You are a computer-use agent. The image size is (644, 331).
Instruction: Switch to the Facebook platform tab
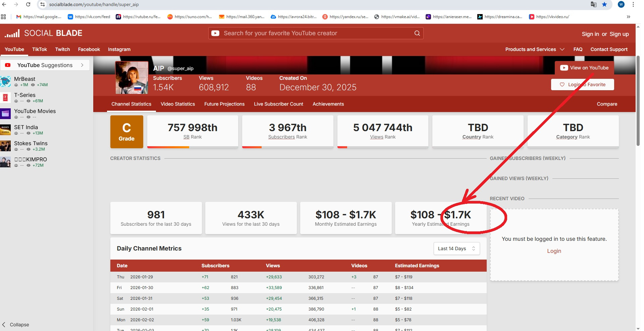pyautogui.click(x=89, y=49)
